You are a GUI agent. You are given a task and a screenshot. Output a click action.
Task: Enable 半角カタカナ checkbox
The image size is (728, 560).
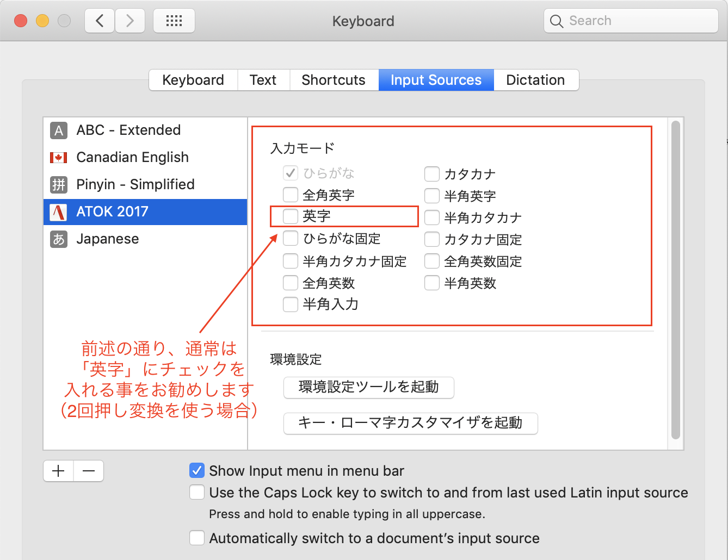pyautogui.click(x=432, y=218)
